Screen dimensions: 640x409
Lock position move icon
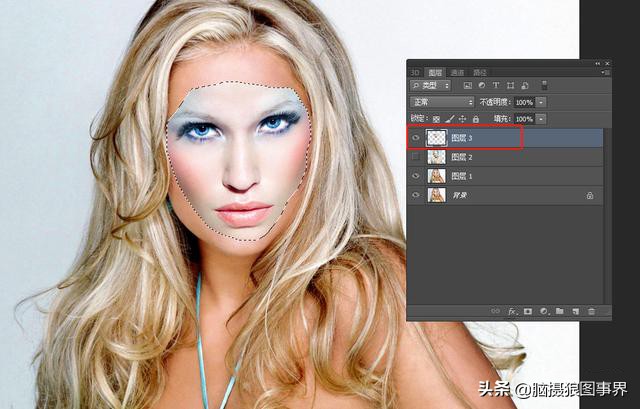(462, 119)
